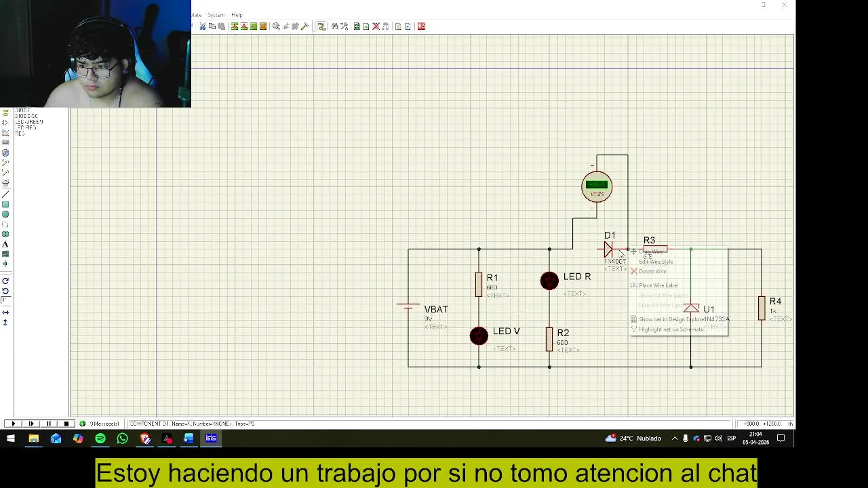The image size is (868, 488).
Task: Click the Paste from clipboard toolbar icon
Action: tap(221, 26)
